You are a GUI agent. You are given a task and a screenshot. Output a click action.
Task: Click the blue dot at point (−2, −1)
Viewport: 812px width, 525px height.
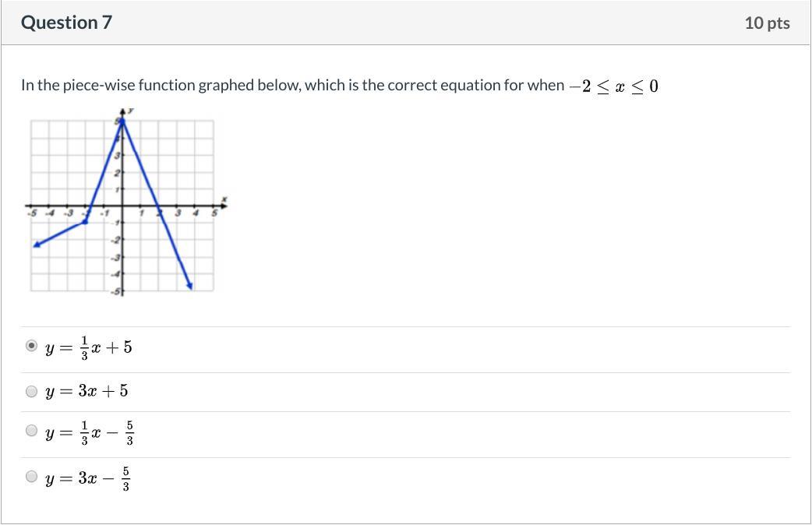coord(85,222)
